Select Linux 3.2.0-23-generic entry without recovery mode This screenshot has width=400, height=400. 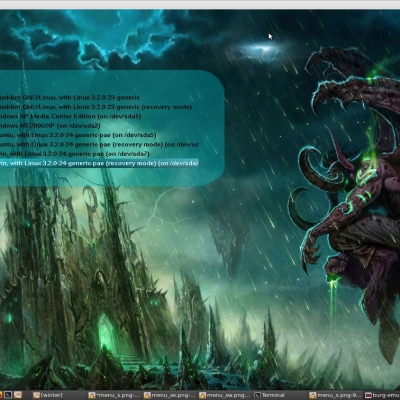[x=70, y=98]
